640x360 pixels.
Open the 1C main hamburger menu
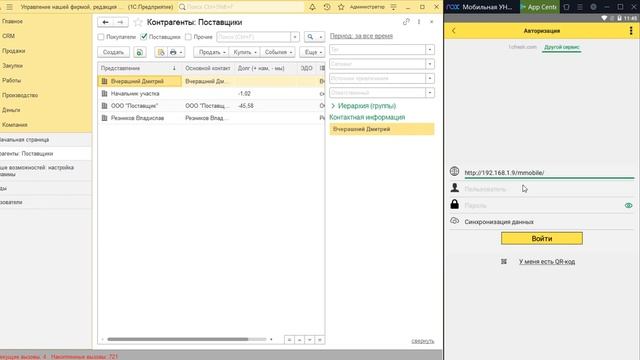(9, 7)
